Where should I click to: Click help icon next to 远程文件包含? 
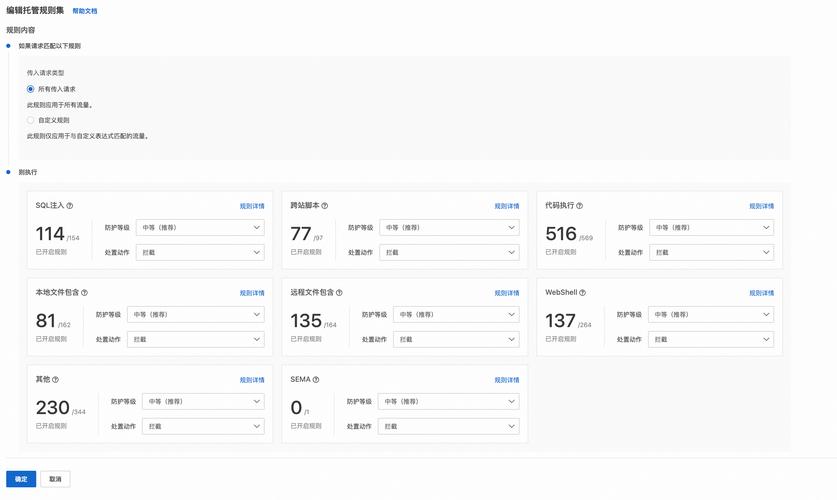pyautogui.click(x=339, y=293)
